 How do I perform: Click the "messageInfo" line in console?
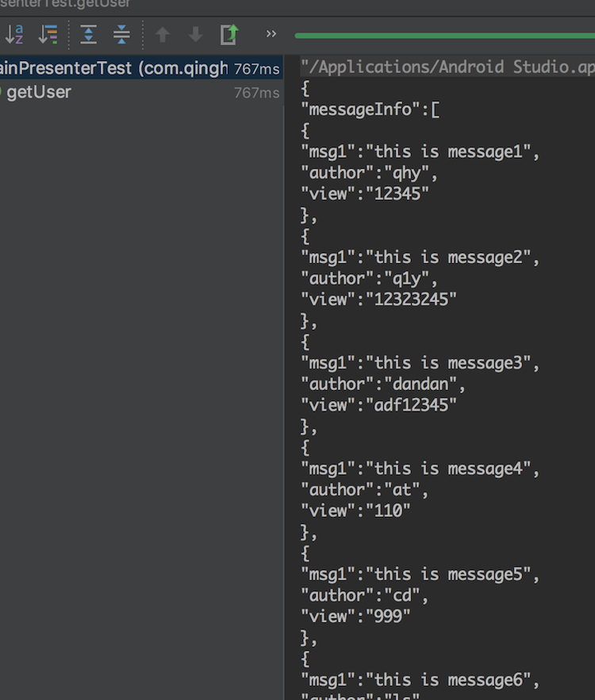coord(370,109)
